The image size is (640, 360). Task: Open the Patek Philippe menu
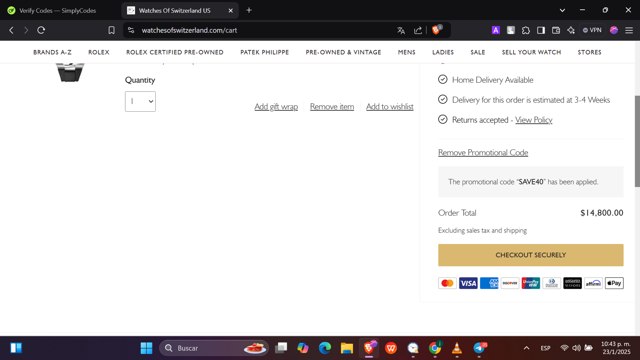pos(264,52)
